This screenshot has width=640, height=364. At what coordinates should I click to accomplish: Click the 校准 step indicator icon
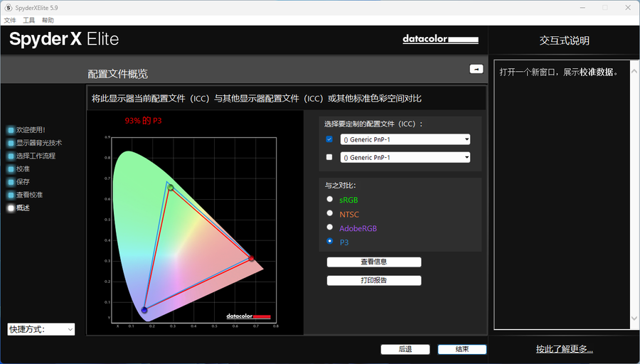point(11,169)
